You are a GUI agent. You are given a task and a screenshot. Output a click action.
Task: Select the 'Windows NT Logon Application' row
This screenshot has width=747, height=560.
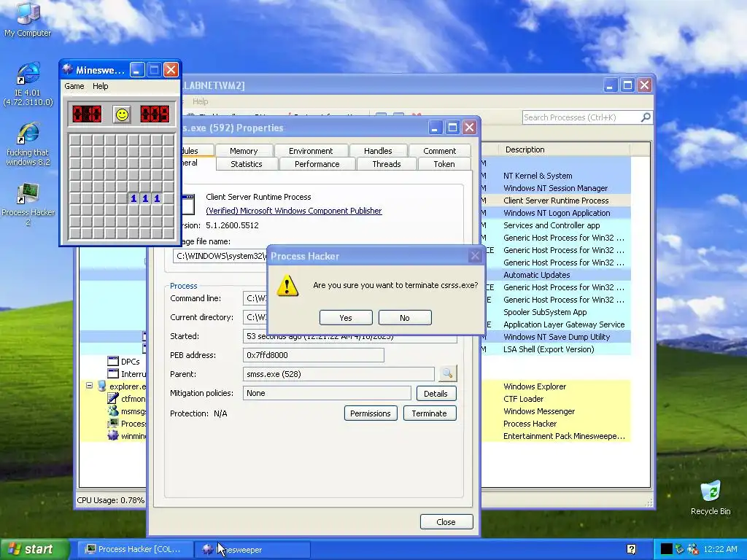click(555, 213)
